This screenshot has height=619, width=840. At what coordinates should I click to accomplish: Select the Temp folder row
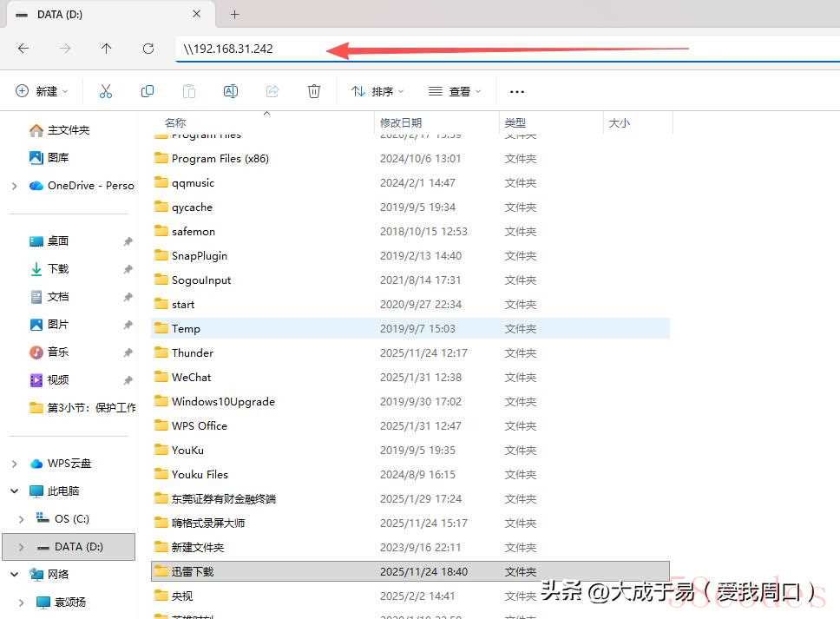pos(410,328)
